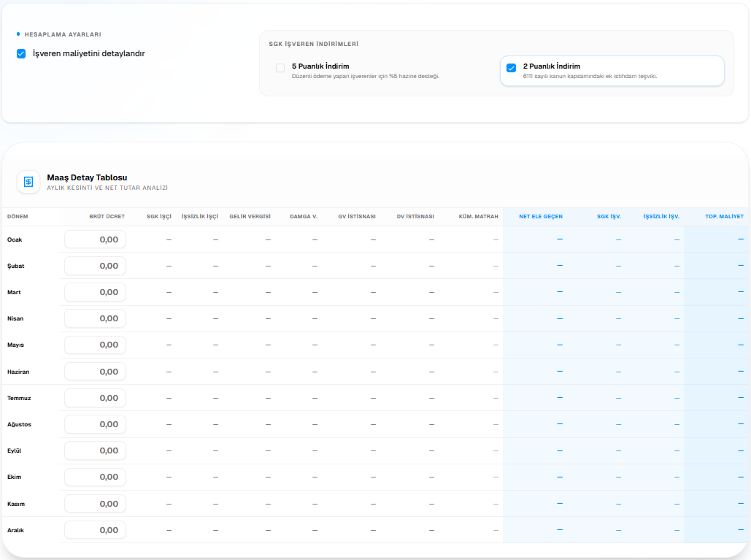751x560 pixels.
Task: Click the Eylül brüt ücret input
Action: coord(96,450)
